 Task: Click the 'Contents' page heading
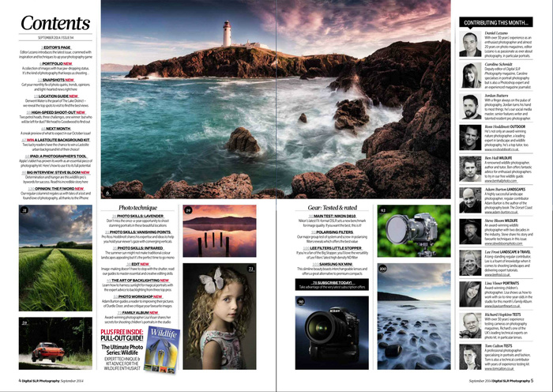point(55,23)
